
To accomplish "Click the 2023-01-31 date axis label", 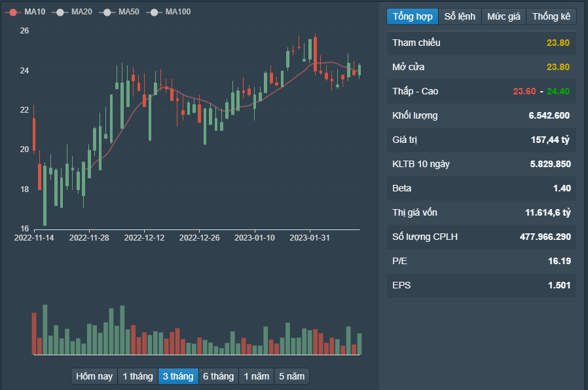I will click(x=309, y=238).
